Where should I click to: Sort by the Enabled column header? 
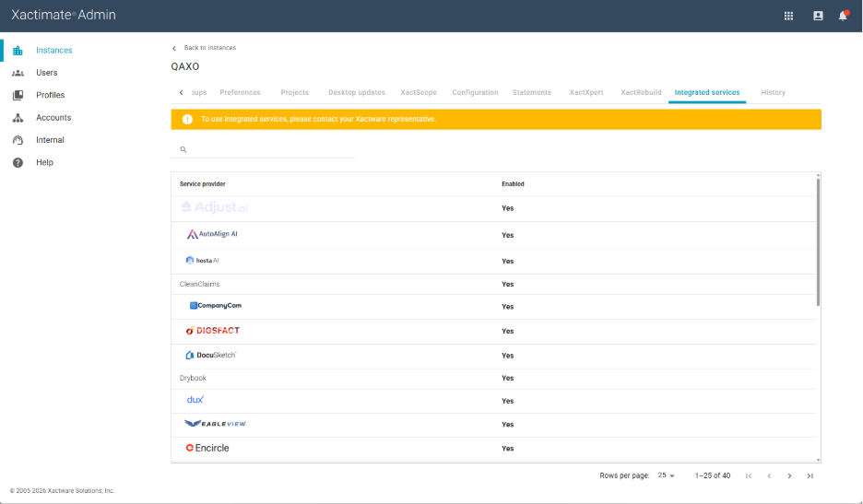513,184
